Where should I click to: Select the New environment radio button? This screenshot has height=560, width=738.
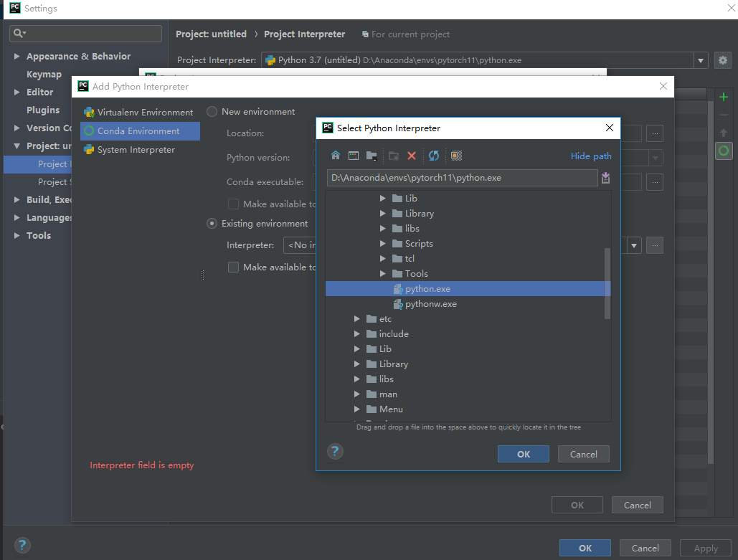click(212, 112)
